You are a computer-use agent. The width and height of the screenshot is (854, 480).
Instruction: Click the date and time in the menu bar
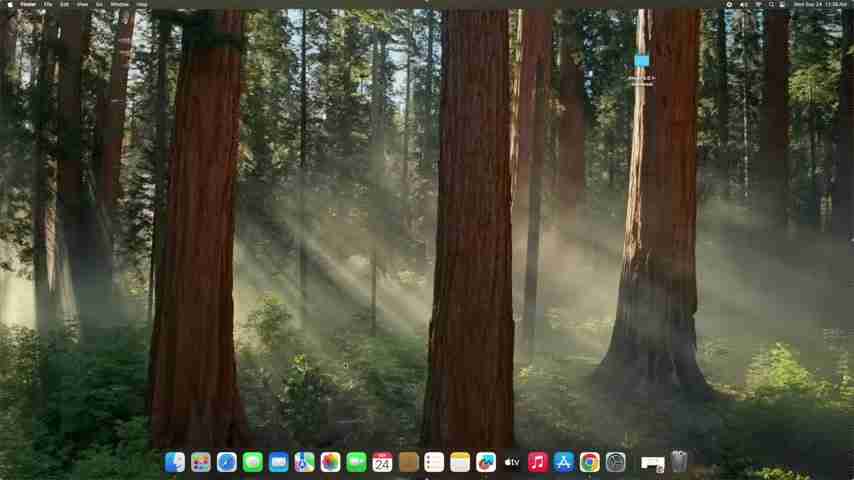[820, 4]
